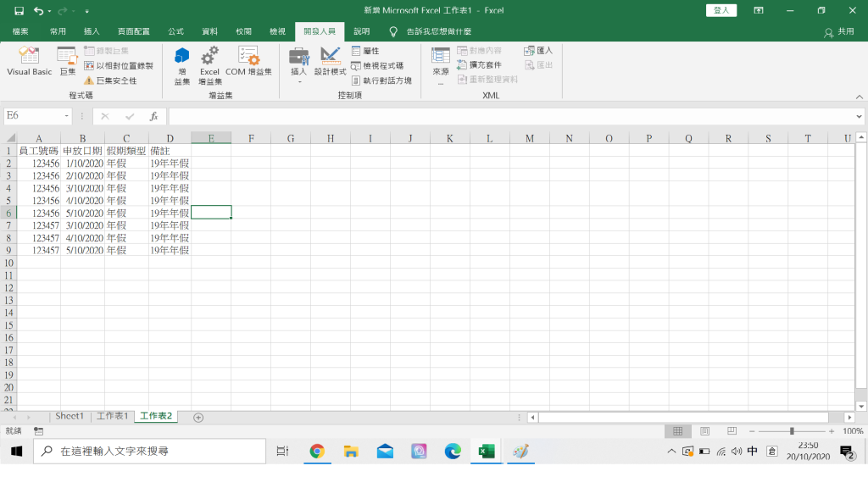Switch to the 工作表1 worksheet tab
The height and width of the screenshot is (488, 868).
[x=113, y=416]
